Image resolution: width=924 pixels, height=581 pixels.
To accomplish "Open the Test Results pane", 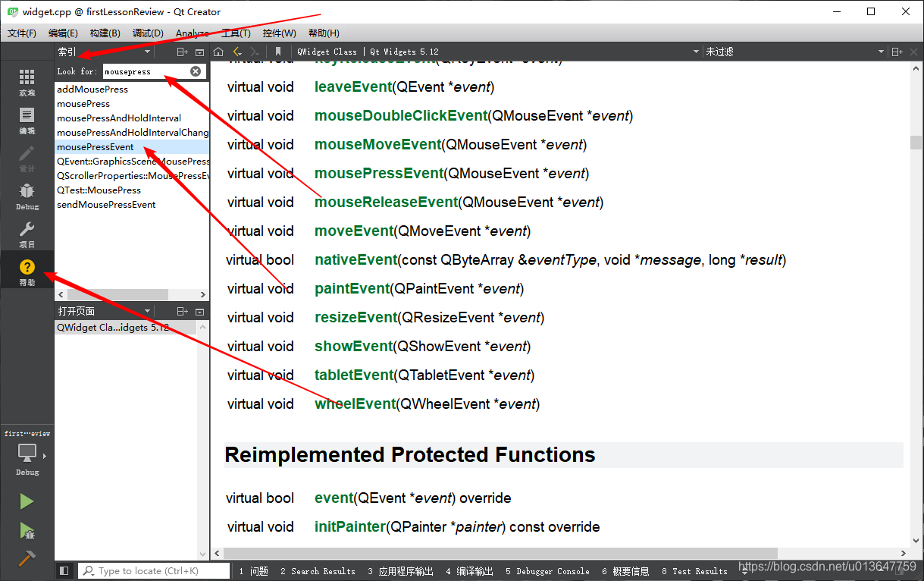I will [694, 571].
